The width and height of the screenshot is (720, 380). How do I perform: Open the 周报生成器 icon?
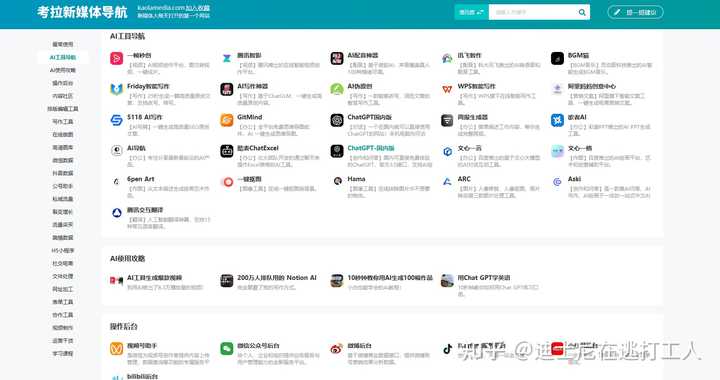click(447, 120)
